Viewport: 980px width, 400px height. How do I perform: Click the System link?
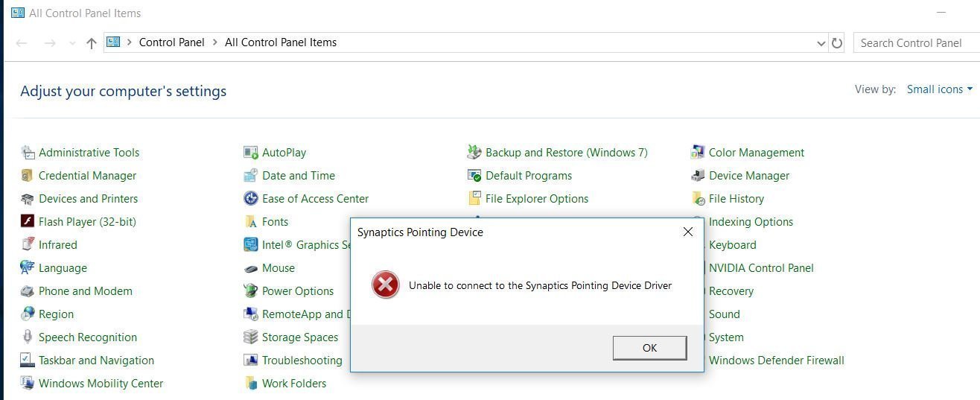coord(726,337)
